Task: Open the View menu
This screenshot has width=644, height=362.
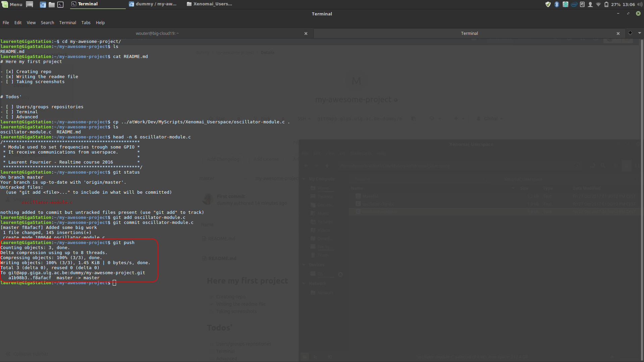Action: pyautogui.click(x=31, y=22)
